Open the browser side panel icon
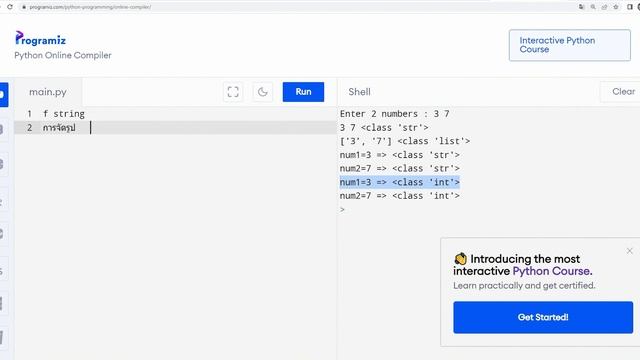 (629, 7)
